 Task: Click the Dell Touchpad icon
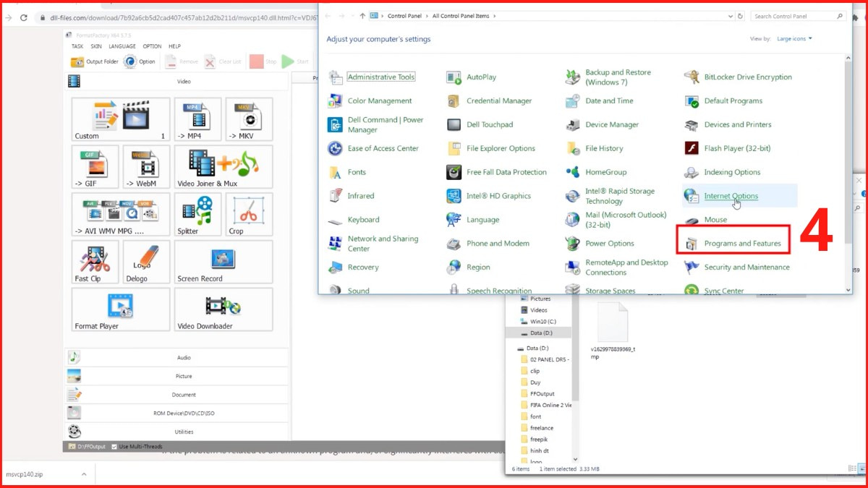(454, 125)
